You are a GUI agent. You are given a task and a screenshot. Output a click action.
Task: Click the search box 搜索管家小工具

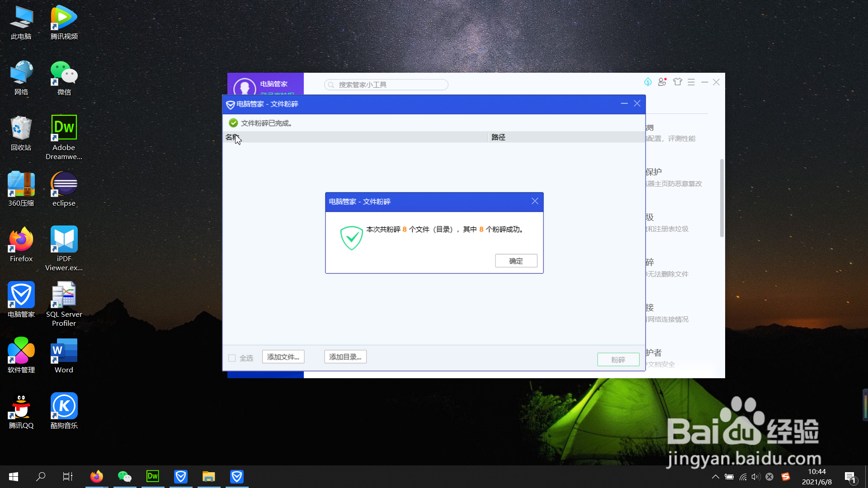[x=386, y=84]
